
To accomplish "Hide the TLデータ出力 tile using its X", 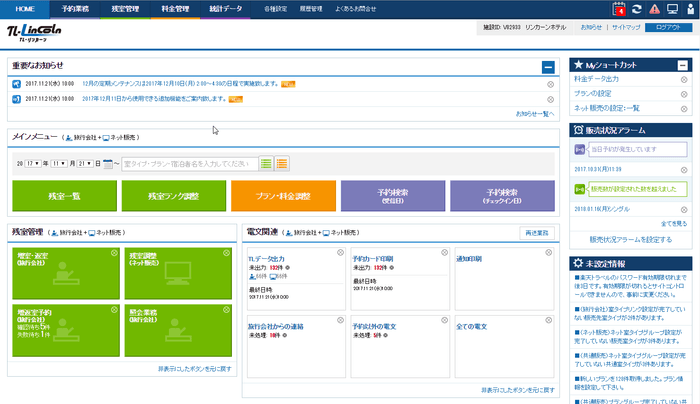I will 340,251.
